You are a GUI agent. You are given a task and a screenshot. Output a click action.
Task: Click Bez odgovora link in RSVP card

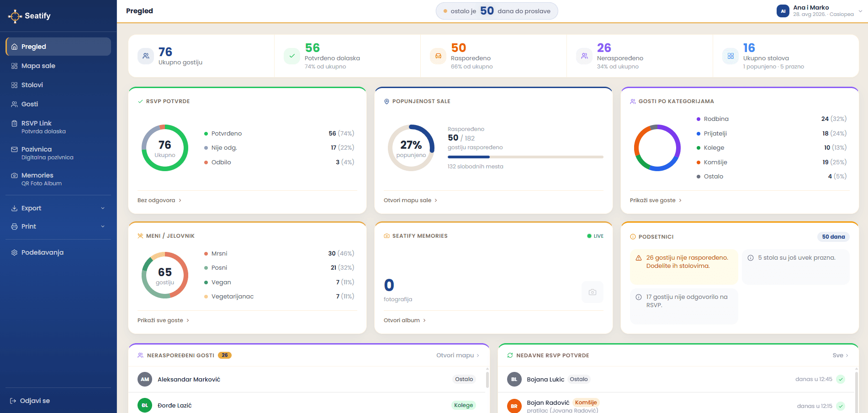159,200
